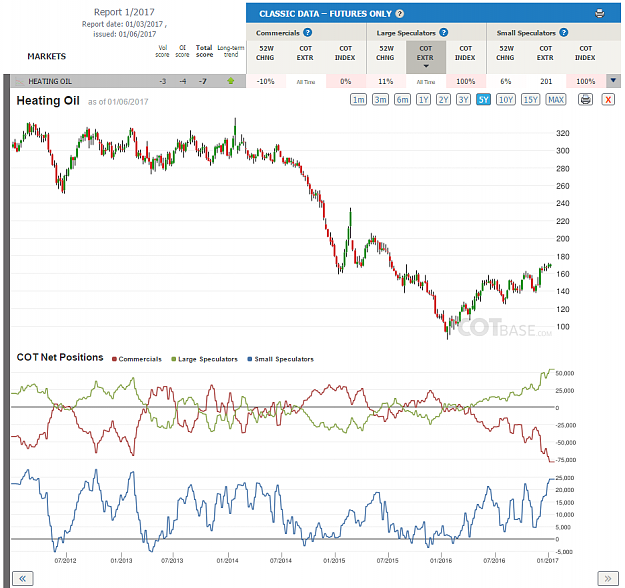
Task: Open help for Classic Data Futures Only
Action: click(400, 14)
